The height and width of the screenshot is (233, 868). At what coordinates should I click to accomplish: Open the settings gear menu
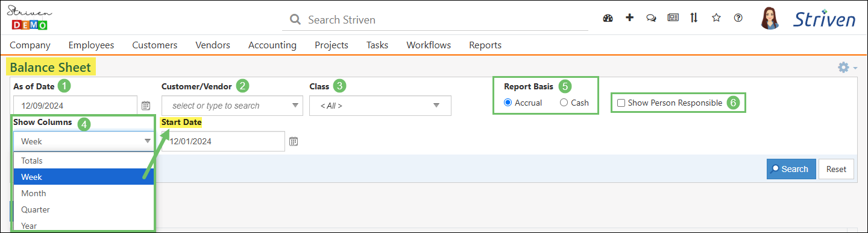point(847,68)
